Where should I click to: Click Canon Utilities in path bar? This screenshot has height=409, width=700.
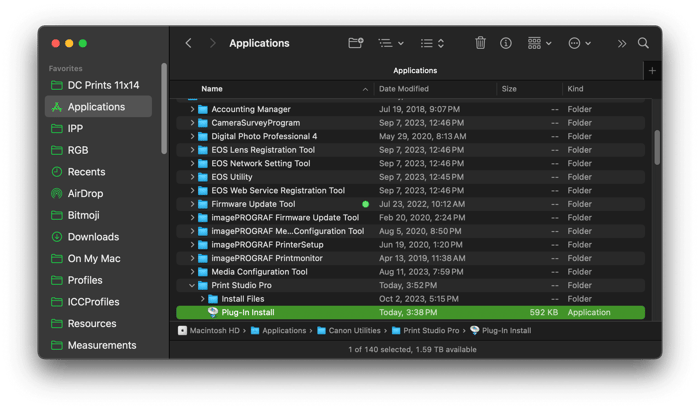pos(349,331)
